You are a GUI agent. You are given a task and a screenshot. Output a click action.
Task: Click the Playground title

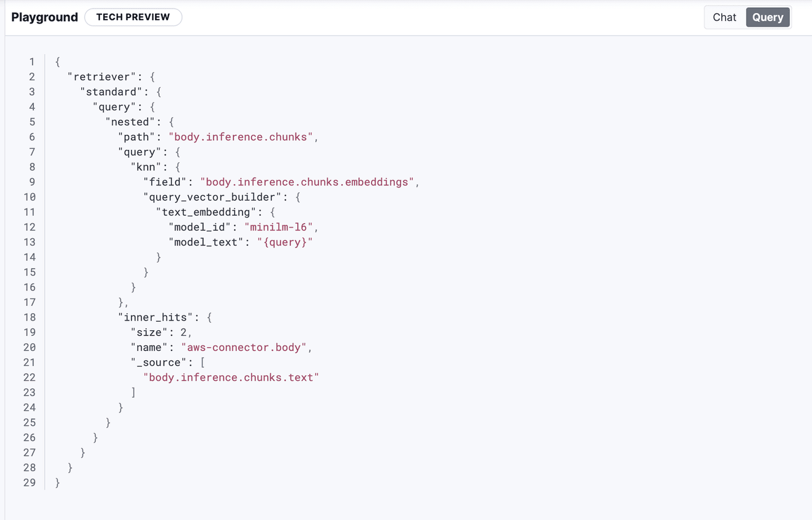(44, 17)
